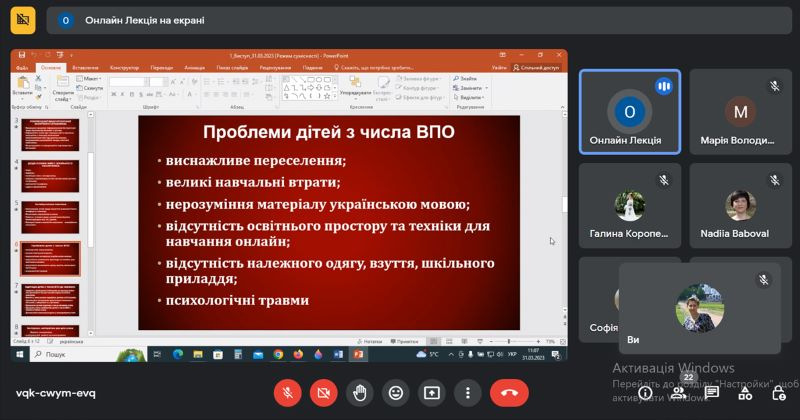Open more options three-dot menu

tap(468, 392)
